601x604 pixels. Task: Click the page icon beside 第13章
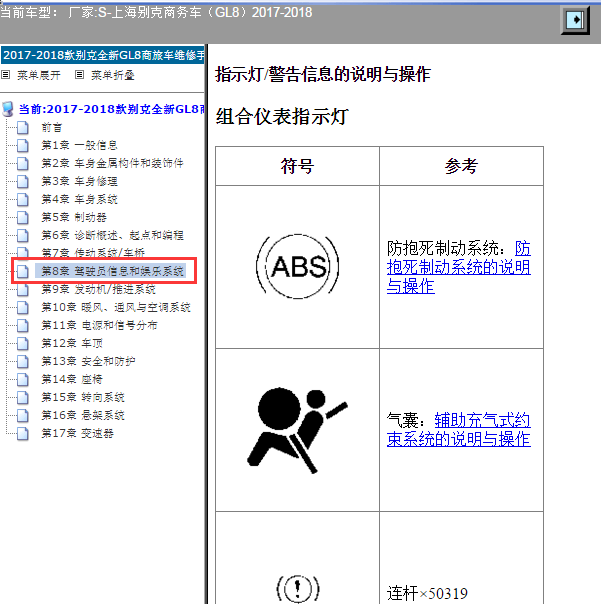[x=23, y=361]
